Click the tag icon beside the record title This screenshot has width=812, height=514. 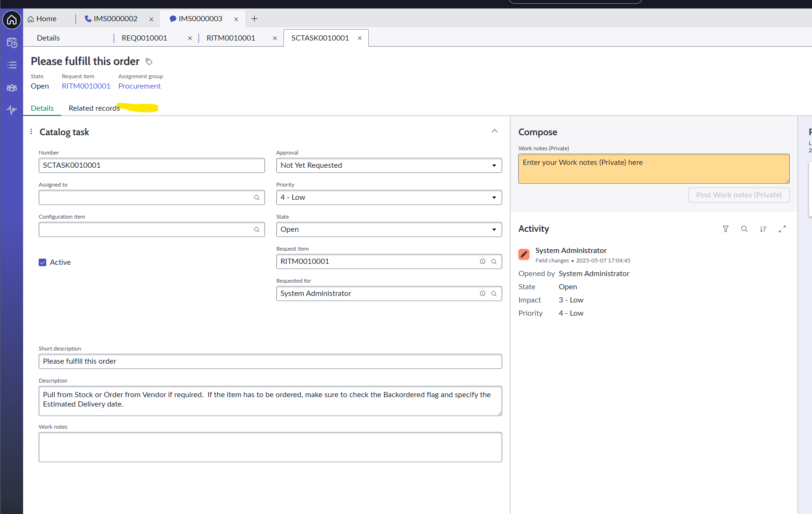[x=149, y=61]
